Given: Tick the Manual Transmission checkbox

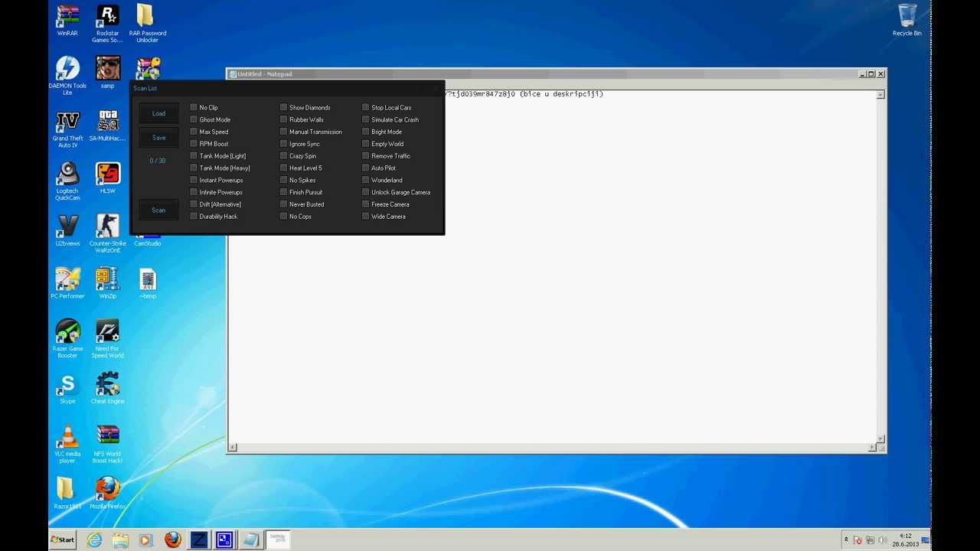Looking at the screenshot, I should click(283, 132).
